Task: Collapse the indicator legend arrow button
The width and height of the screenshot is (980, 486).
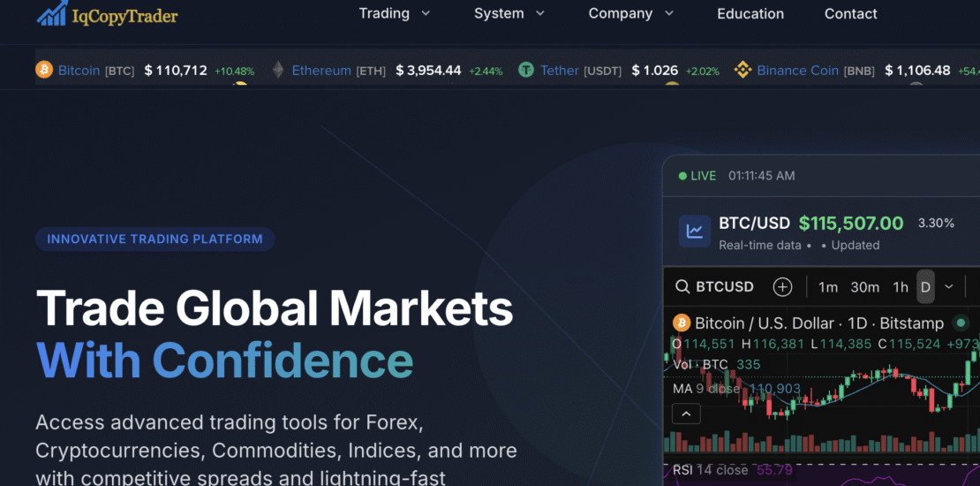Action: tap(686, 414)
